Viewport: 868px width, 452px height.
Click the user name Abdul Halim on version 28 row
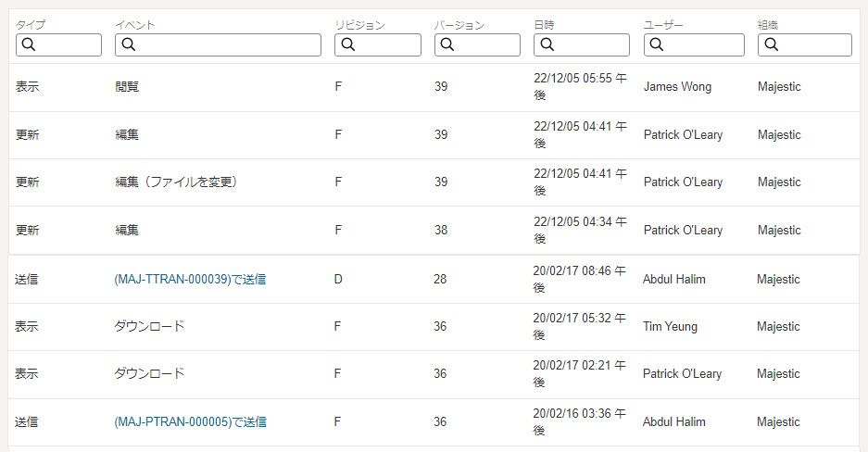point(673,279)
